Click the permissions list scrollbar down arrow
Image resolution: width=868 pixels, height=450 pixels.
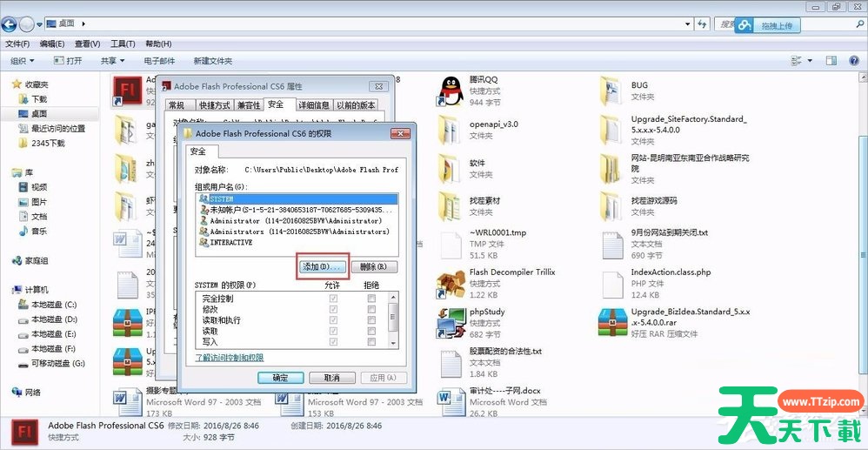(x=393, y=344)
